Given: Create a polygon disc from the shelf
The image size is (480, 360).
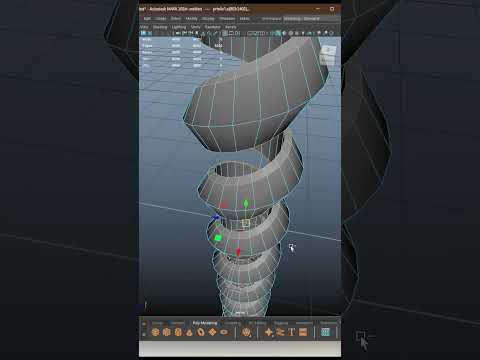Looking at the screenshot, I should point(224,332).
